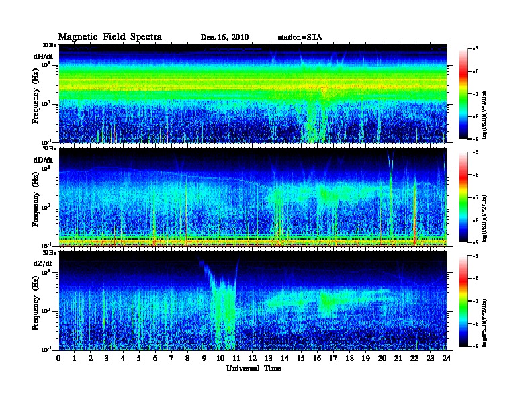Click hour tick label 23 on time axis
Image resolution: width=532 pixels, height=411 pixels.
pyautogui.click(x=430, y=358)
